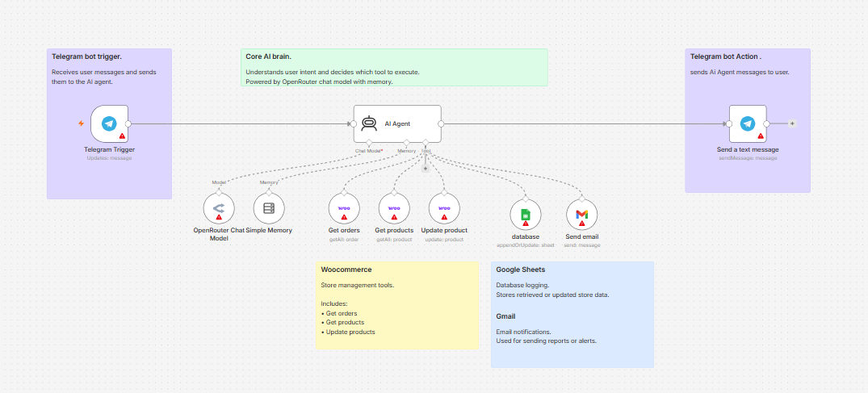The height and width of the screenshot is (393, 868).
Task: Click warning triangle on Send a text message node
Action: [761, 136]
